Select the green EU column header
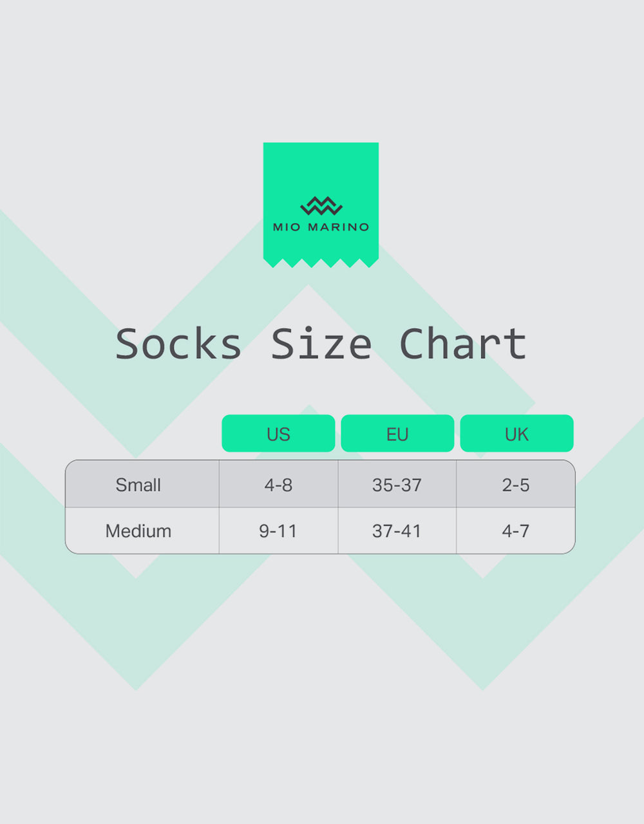This screenshot has height=824, width=644. [397, 433]
